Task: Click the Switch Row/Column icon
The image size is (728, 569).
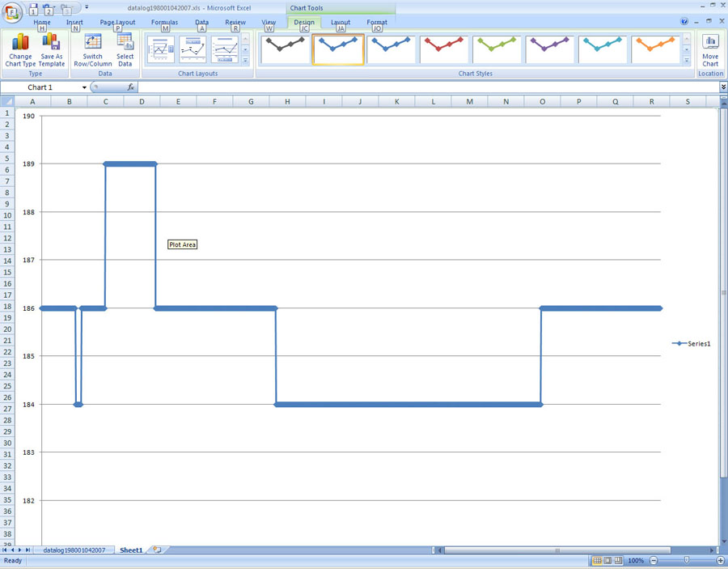Action: pos(93,49)
